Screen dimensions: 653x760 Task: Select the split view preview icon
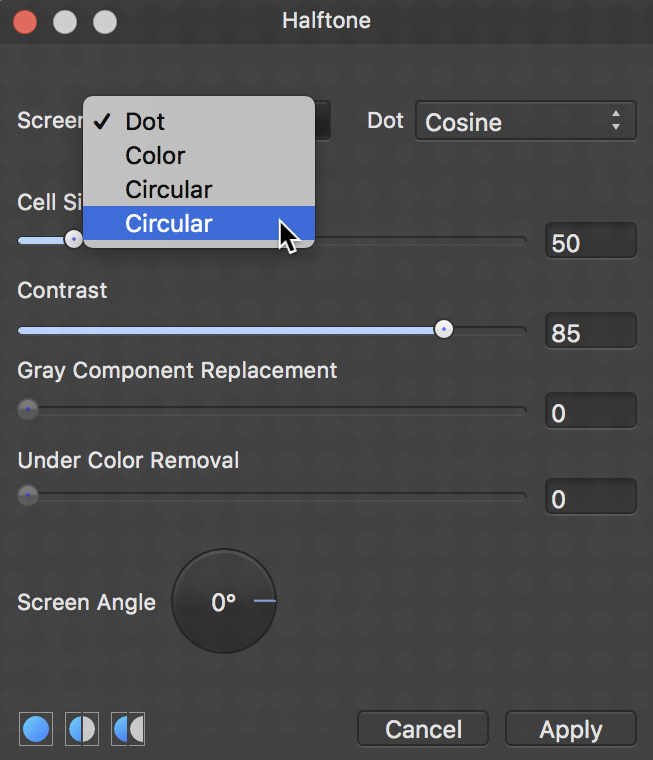pyautogui.click(x=82, y=728)
